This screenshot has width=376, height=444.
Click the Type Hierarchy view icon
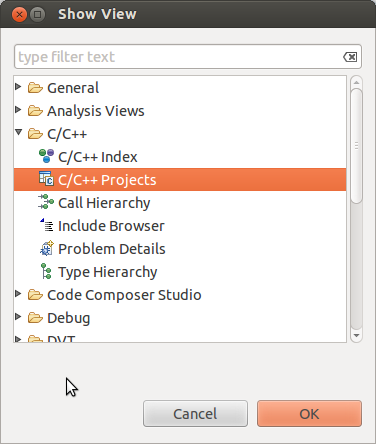tap(46, 271)
